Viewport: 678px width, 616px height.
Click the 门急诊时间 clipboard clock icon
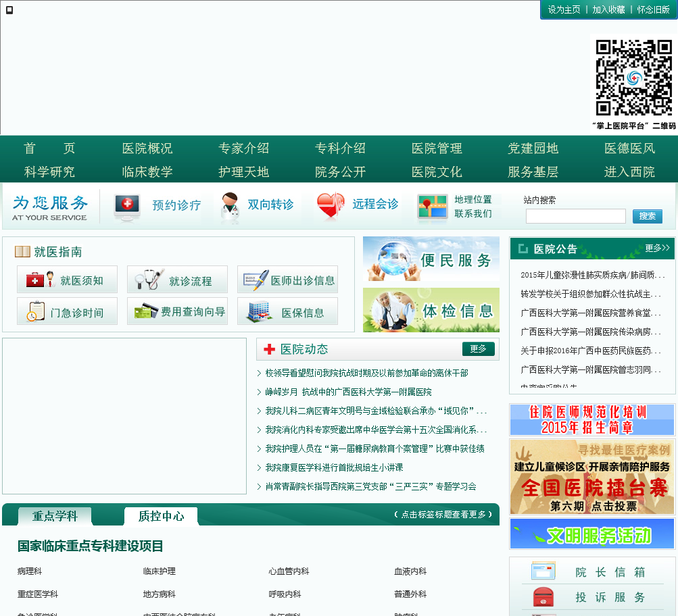tap(35, 311)
